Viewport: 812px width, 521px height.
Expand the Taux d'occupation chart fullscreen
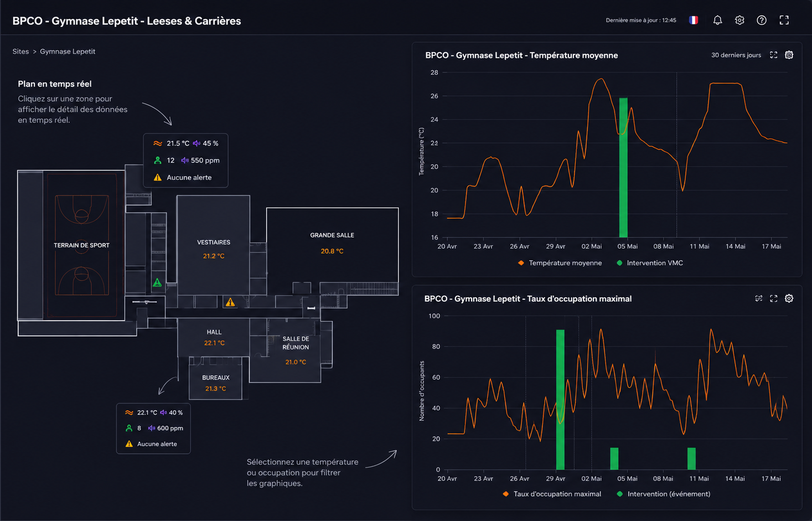tap(774, 298)
